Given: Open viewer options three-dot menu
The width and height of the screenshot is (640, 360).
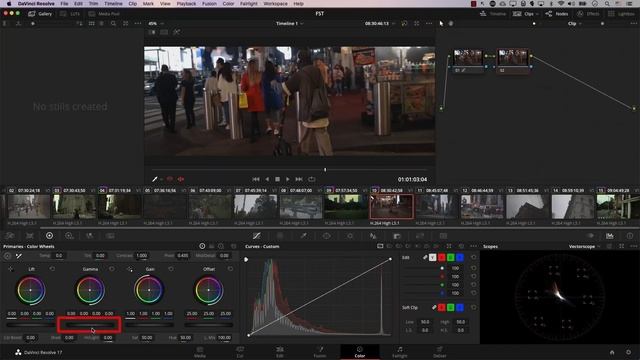Looking at the screenshot, I should [429, 24].
